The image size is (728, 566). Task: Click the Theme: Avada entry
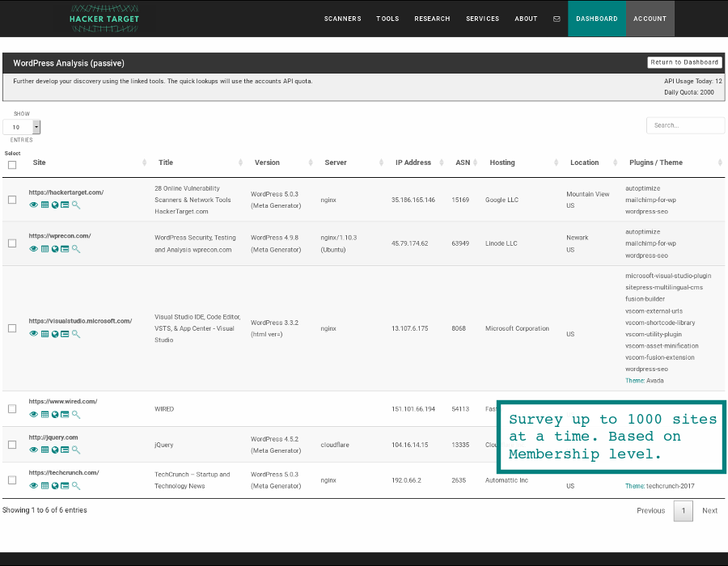644,380
